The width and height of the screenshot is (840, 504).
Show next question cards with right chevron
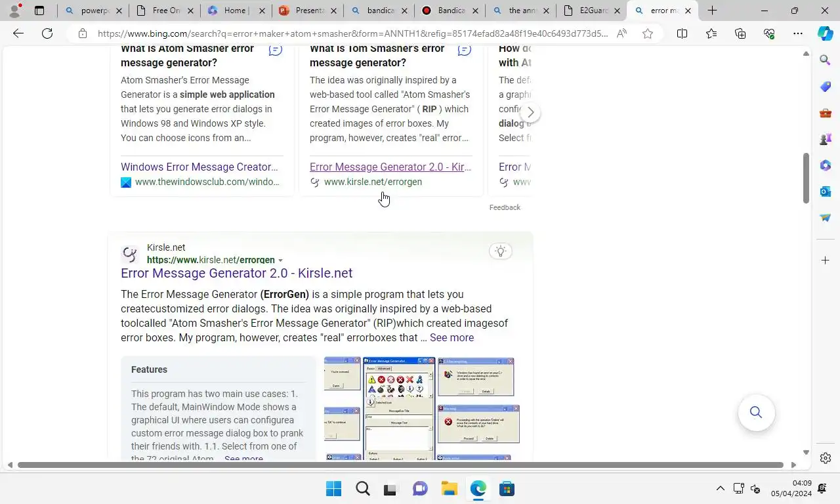point(530,113)
